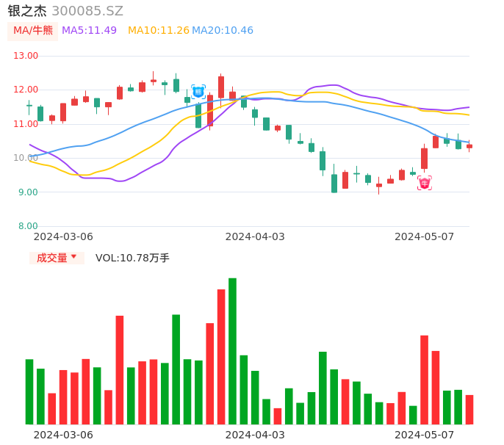Click the stock name 银之杰
Viewport: 504px width, 445px height.
point(27,11)
